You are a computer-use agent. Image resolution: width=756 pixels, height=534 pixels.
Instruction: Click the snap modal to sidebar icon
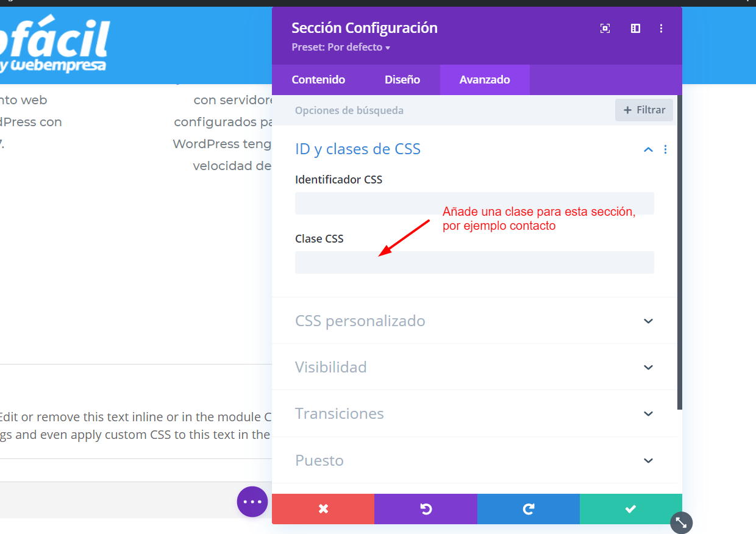635,28
